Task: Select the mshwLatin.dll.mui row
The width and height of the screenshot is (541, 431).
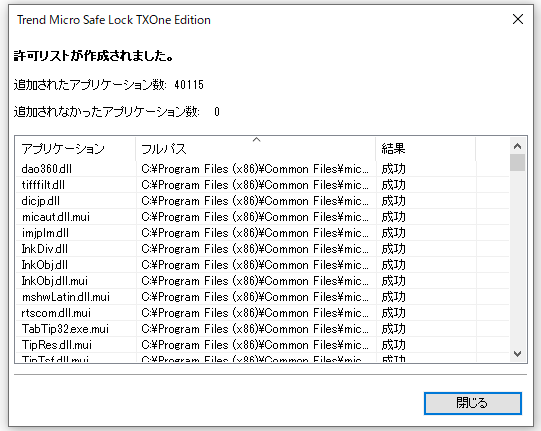Action: tap(262, 297)
